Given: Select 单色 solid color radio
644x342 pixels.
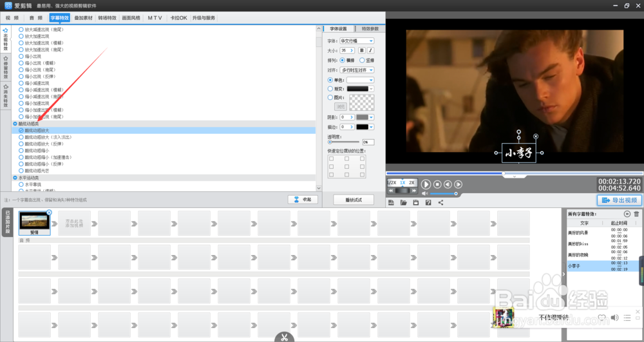Looking at the screenshot, I should tap(330, 80).
